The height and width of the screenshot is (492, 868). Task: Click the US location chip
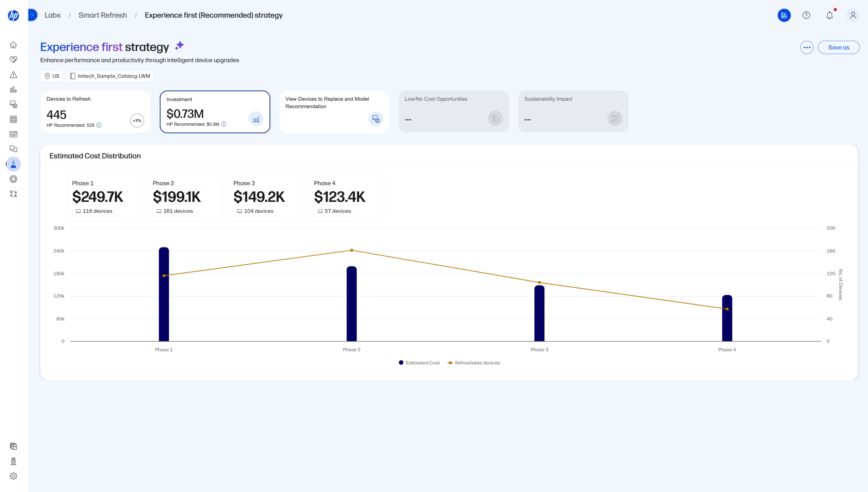coord(52,76)
